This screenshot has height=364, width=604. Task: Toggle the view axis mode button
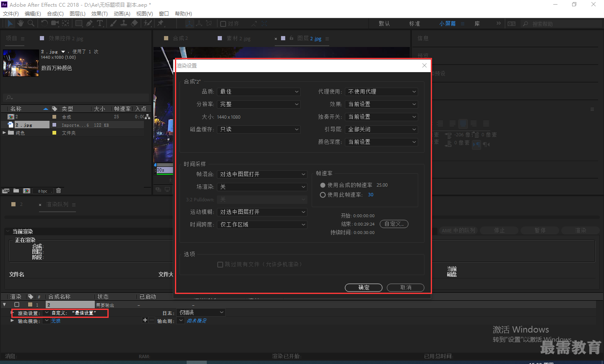point(209,23)
